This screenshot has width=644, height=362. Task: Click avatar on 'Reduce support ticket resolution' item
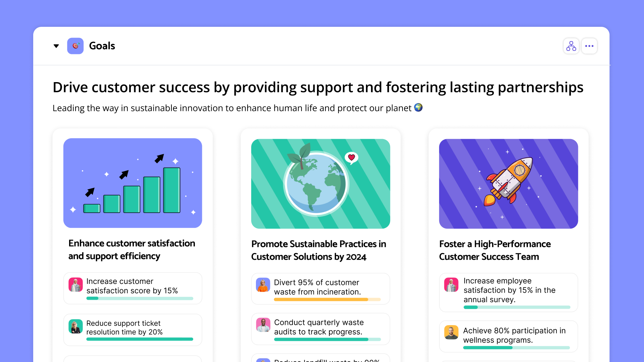click(x=75, y=326)
